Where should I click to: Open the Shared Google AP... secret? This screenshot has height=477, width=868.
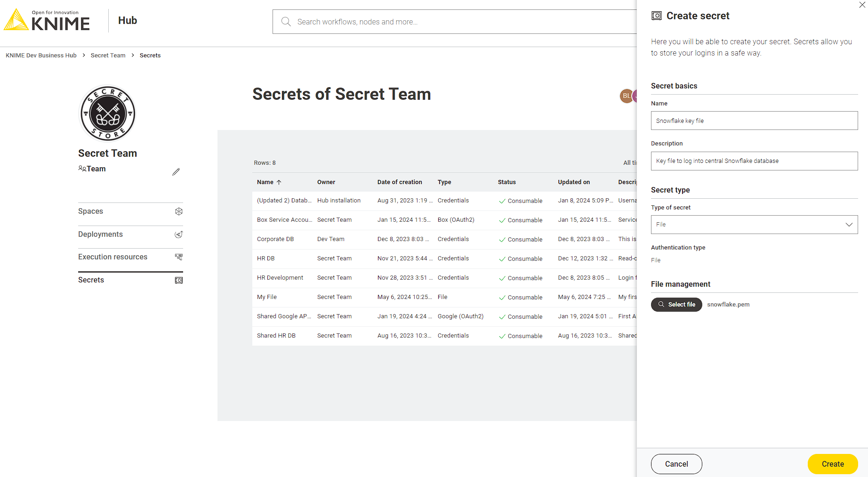284,316
